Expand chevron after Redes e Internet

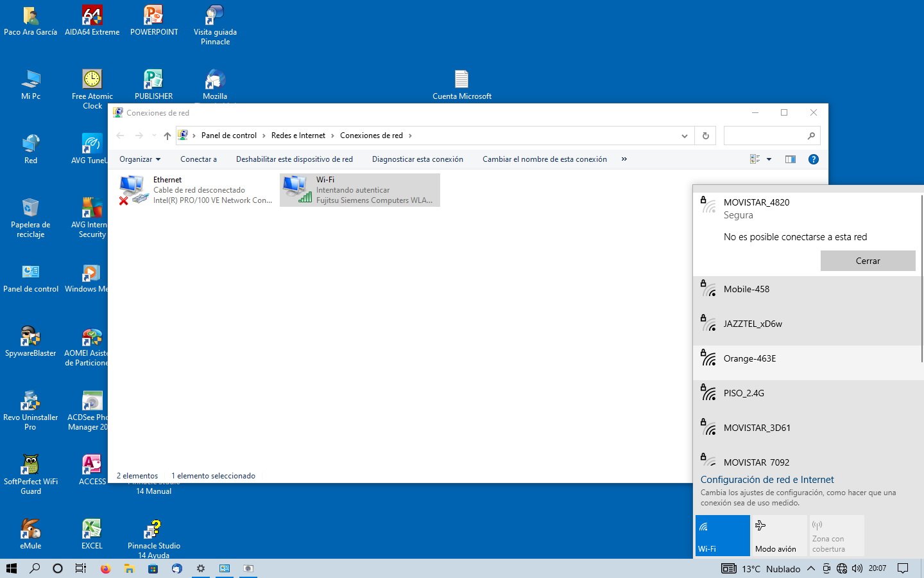point(332,136)
